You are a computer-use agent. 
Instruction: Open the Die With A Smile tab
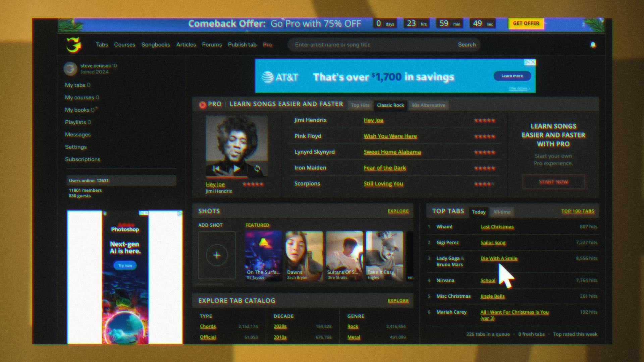(499, 258)
